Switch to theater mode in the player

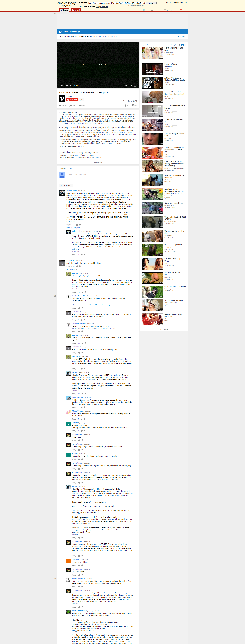pos(130,85)
